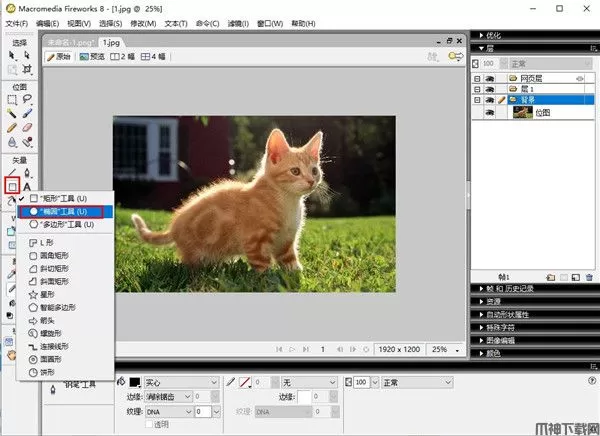Screen dimensions: 600x436
Task: Click the black fill color swatch
Action: [x=135, y=382]
